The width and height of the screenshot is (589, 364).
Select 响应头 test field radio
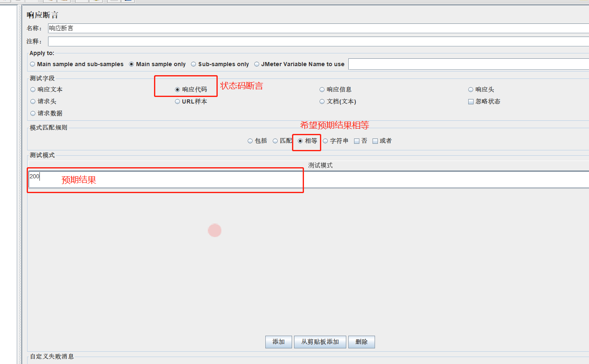point(481,90)
